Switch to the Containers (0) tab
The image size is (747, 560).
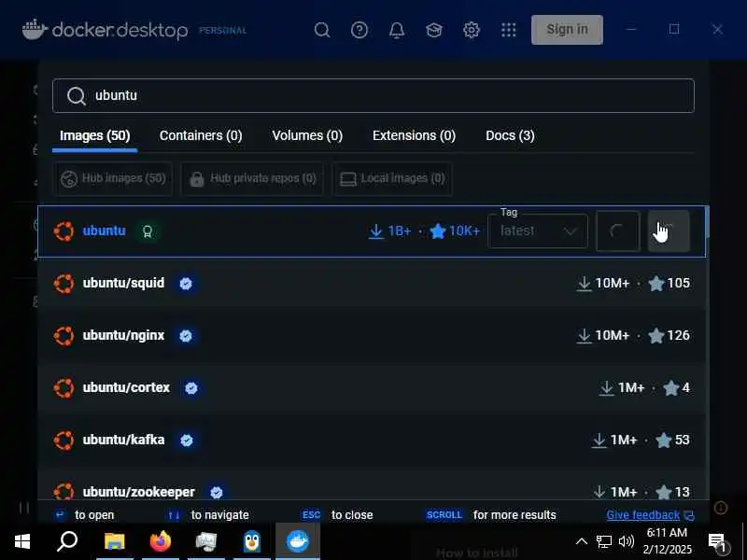click(201, 135)
